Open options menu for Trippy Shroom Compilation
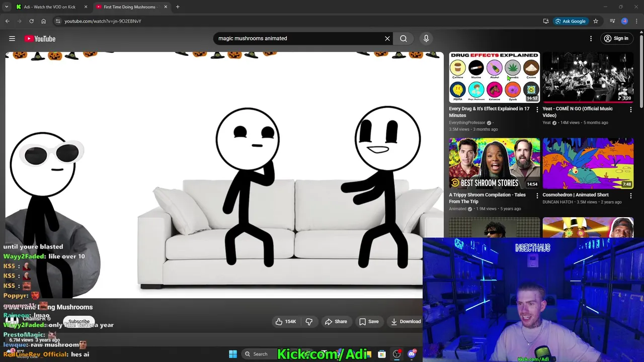The height and width of the screenshot is (362, 644). tap(537, 196)
